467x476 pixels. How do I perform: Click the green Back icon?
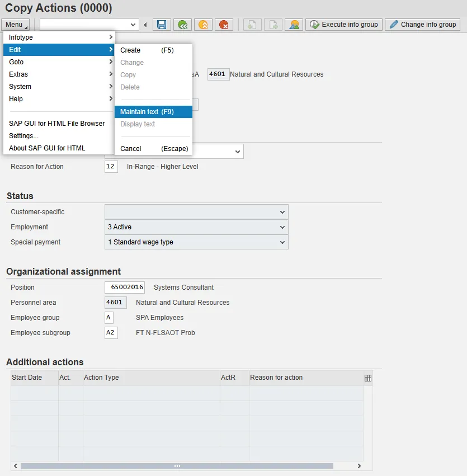(x=182, y=25)
